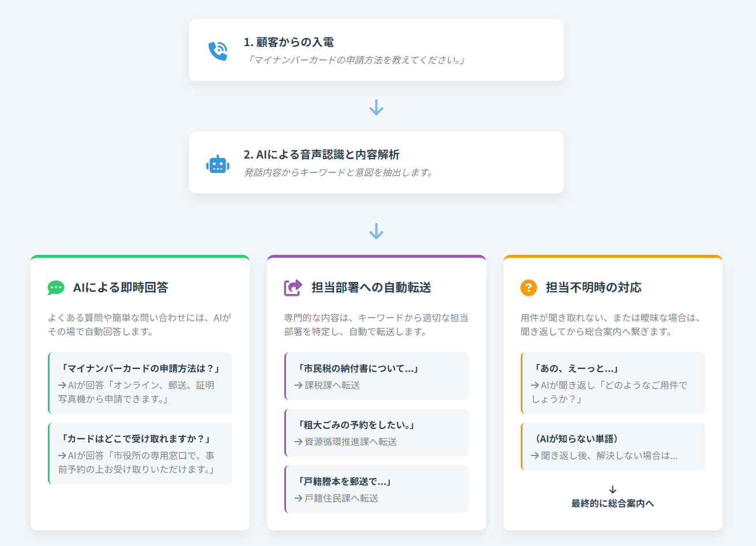
Task: Click the 担当不明時の対応 heading
Action: 593,288
